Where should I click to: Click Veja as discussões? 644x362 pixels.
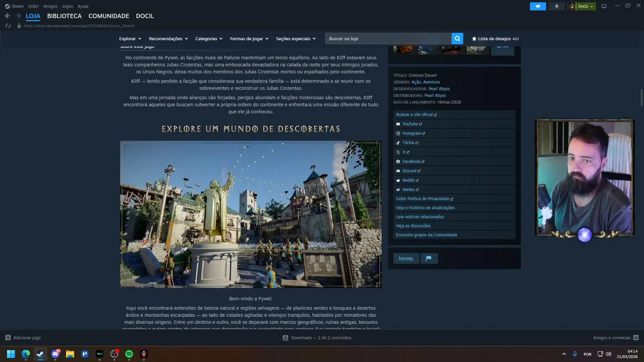click(x=454, y=226)
